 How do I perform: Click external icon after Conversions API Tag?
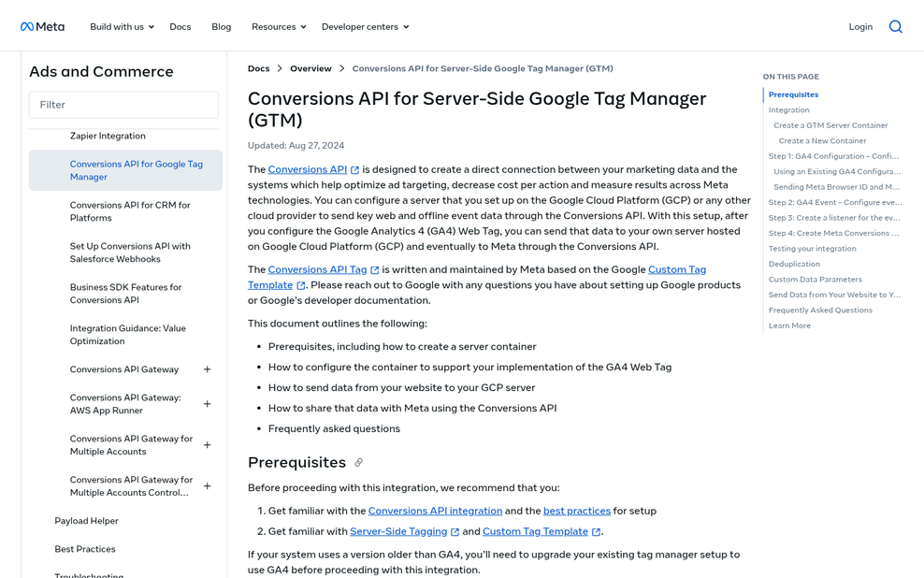(x=374, y=270)
